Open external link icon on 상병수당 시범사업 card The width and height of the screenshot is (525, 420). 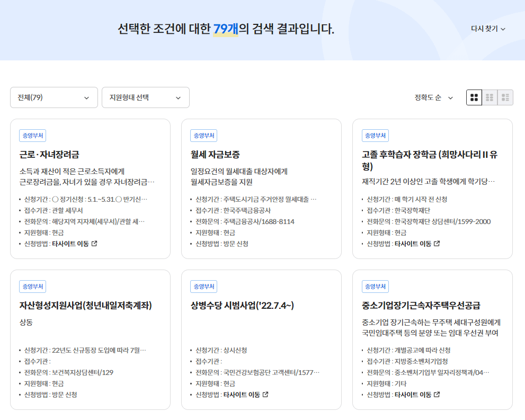(x=265, y=395)
